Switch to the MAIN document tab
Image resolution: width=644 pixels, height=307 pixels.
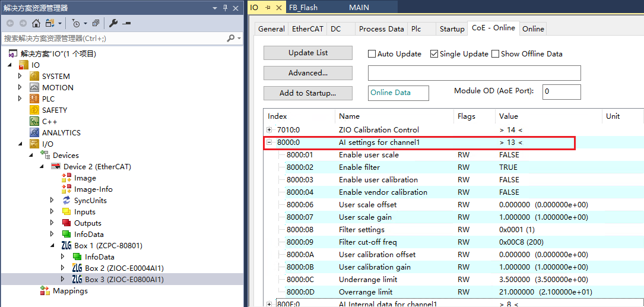point(359,7)
